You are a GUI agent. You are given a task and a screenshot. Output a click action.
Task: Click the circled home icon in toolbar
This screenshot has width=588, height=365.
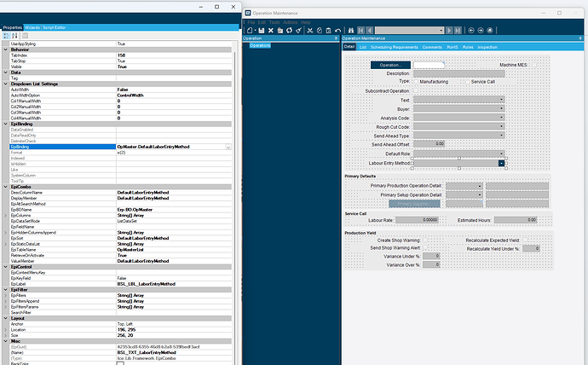tap(490, 31)
